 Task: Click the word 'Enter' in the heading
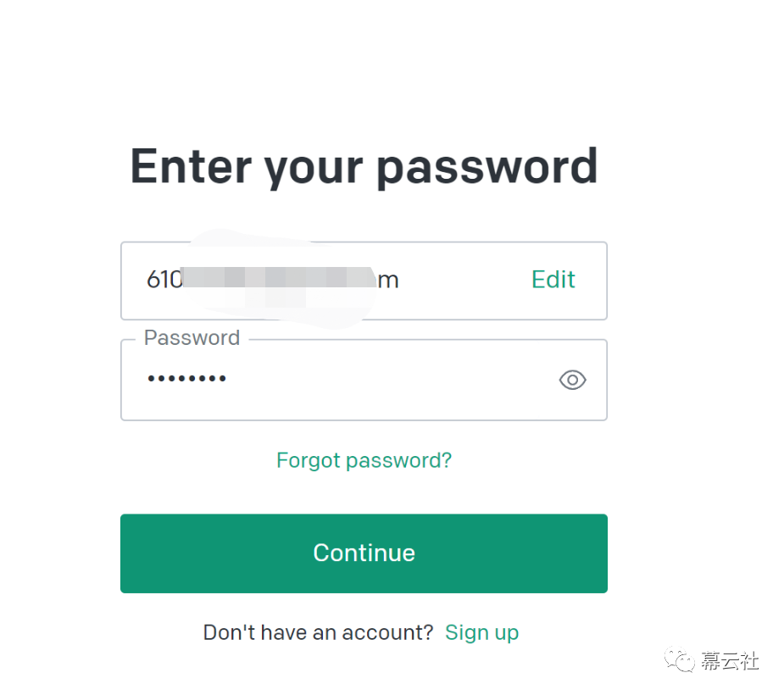pyautogui.click(x=191, y=166)
